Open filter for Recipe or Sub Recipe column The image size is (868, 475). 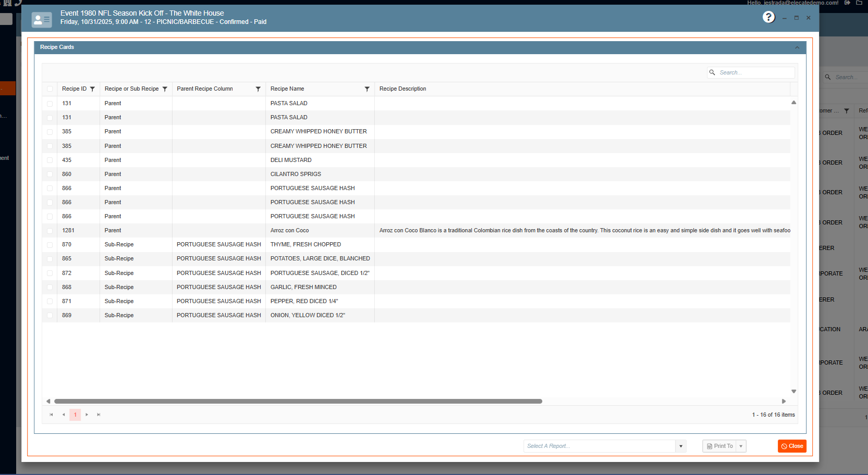pyautogui.click(x=165, y=89)
